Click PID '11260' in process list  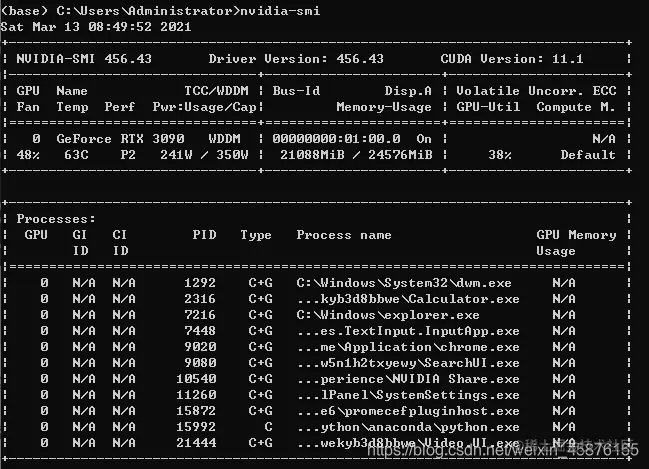pyautogui.click(x=197, y=395)
